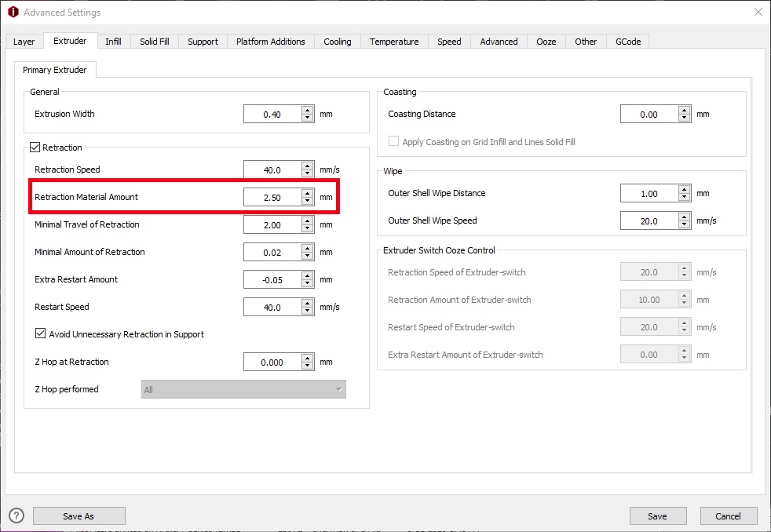Switch to the Infill tab

(113, 42)
